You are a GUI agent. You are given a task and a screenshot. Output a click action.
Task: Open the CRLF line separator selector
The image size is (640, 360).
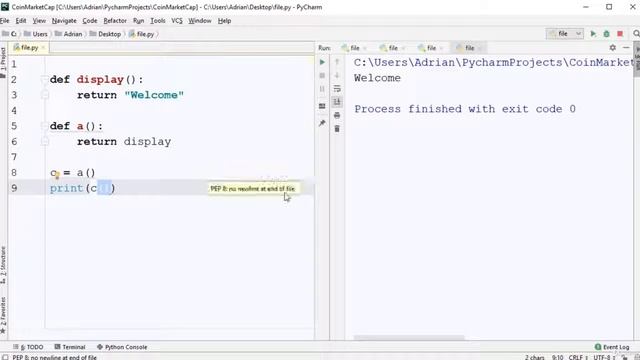point(578,357)
